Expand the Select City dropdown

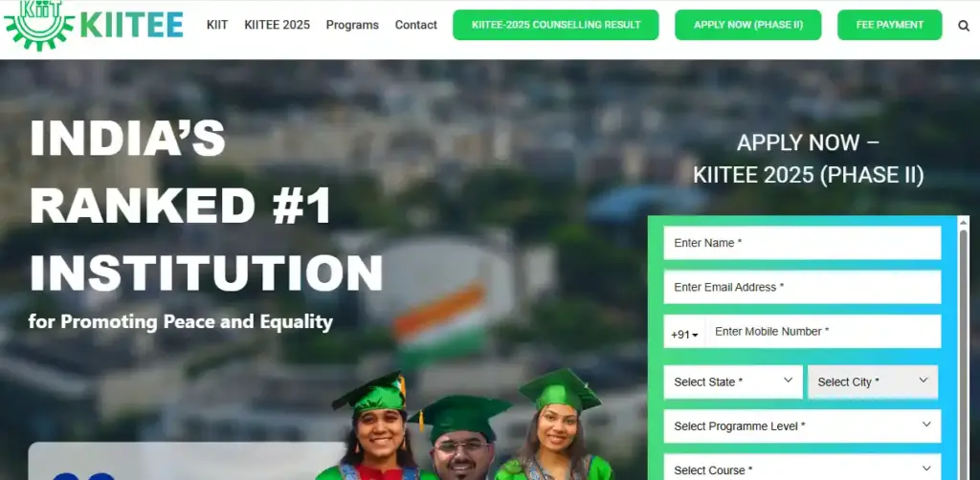[x=873, y=382]
